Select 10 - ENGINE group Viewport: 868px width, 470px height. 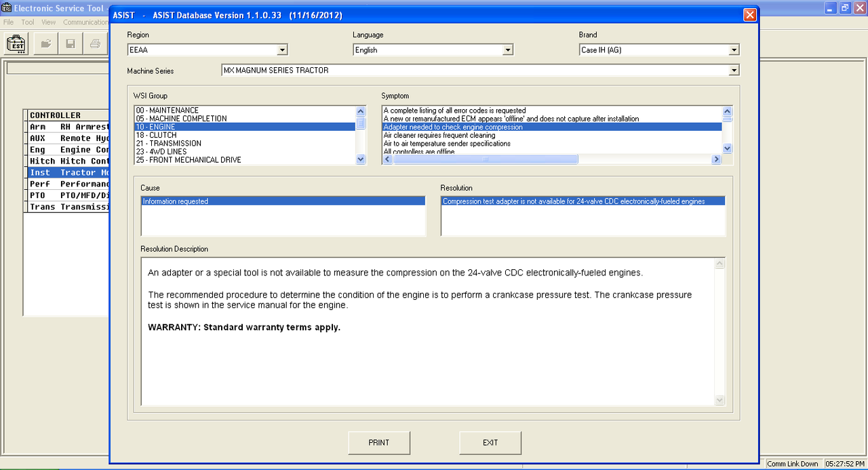click(x=245, y=127)
